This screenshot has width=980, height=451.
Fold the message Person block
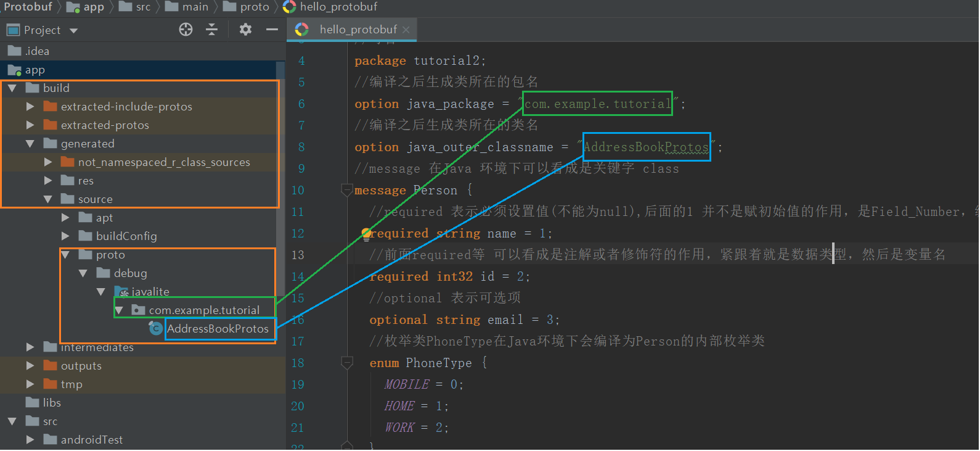click(x=347, y=190)
